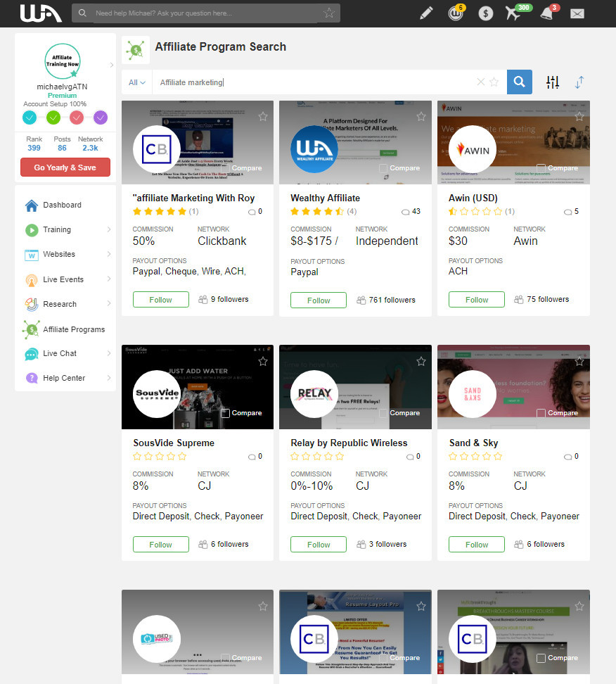Open the WA coin icon with badge 6
The height and width of the screenshot is (684, 616).
456,13
